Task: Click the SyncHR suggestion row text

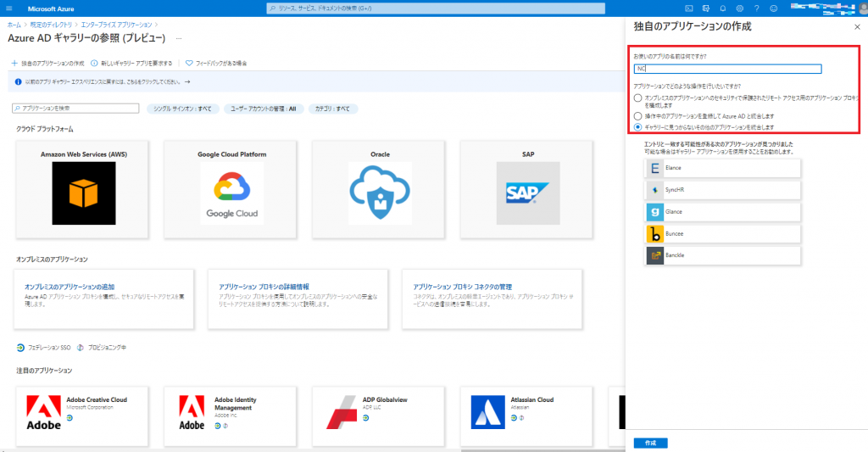Action: [675, 190]
